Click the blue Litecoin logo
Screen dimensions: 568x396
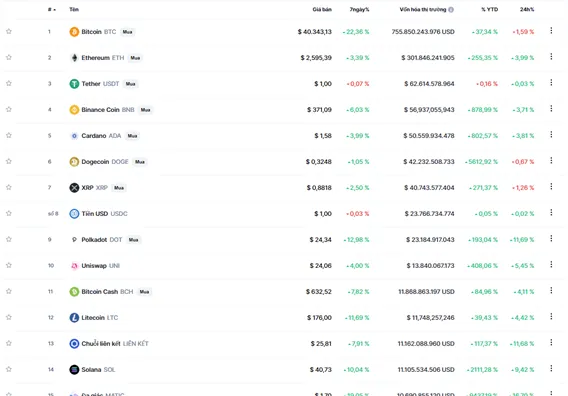pyautogui.click(x=74, y=318)
